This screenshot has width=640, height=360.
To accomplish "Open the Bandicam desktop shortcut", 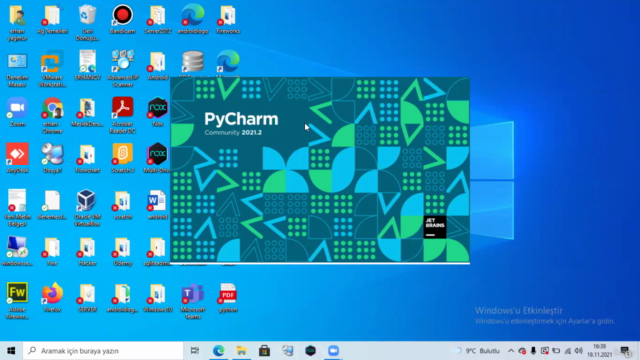I will (x=122, y=19).
